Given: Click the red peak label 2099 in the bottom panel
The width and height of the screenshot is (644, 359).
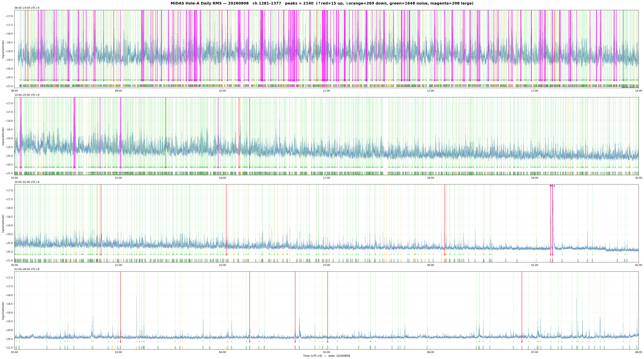Looking at the screenshot, I should click(295, 347).
